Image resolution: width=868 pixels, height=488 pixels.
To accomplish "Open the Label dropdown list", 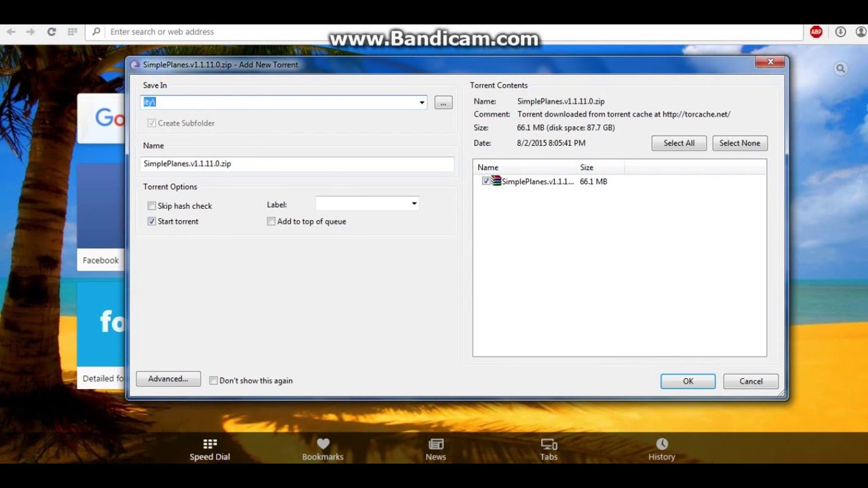I will [414, 204].
